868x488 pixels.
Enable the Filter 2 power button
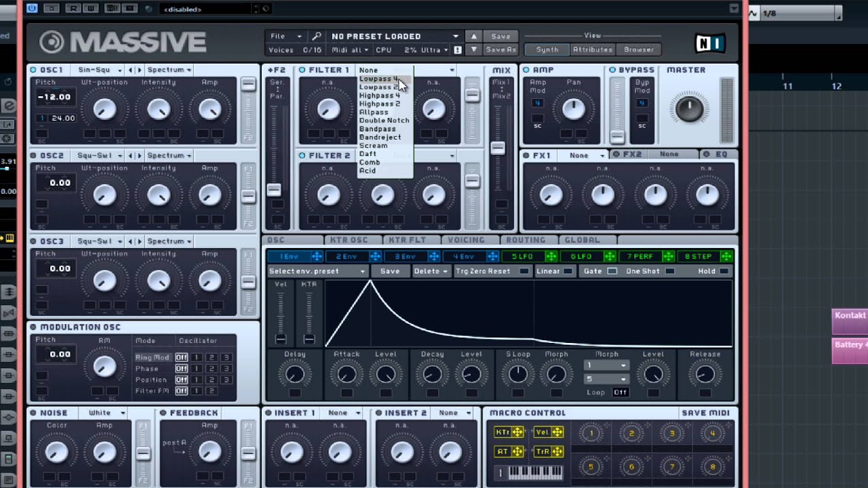coord(302,155)
